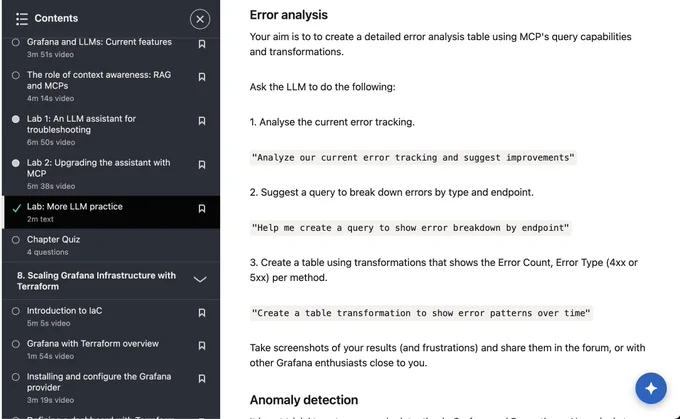Bookmark Lab 2 MCP lesson
The width and height of the screenshot is (680, 419).
point(202,164)
